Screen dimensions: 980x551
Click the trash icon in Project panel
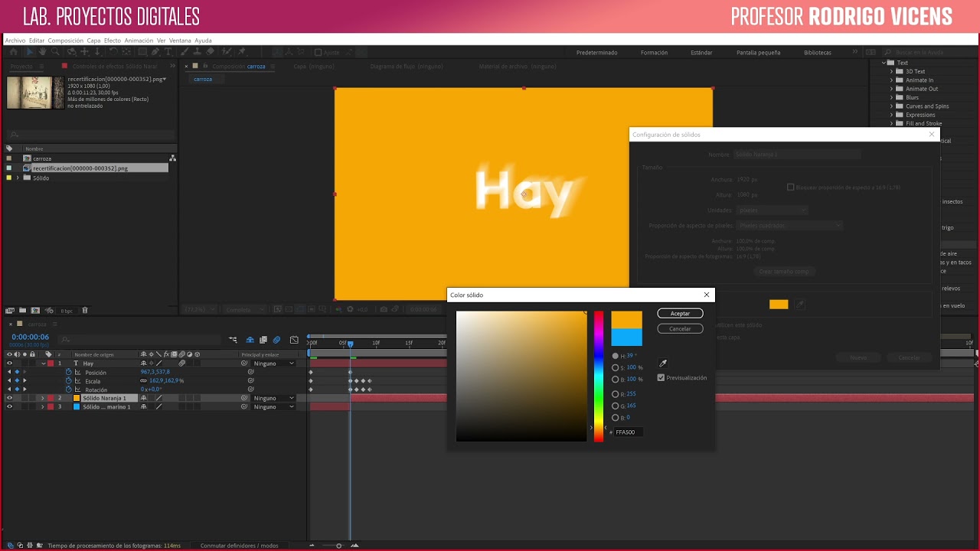85,311
